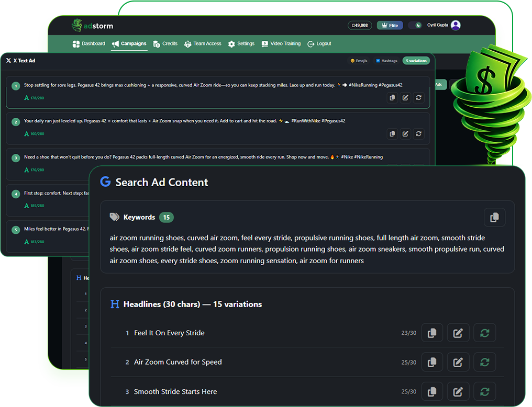
Task: Open Settings from the nav bar
Action: pyautogui.click(x=241, y=44)
